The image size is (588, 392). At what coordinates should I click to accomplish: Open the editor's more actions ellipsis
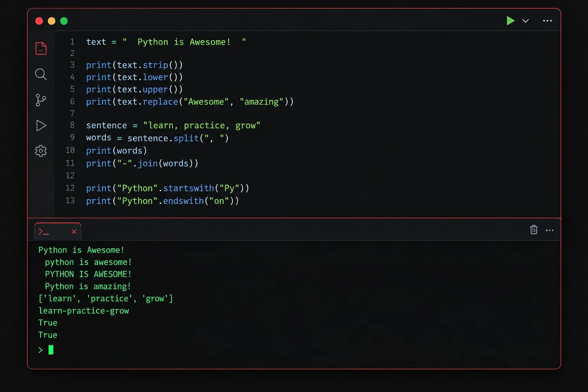547,21
